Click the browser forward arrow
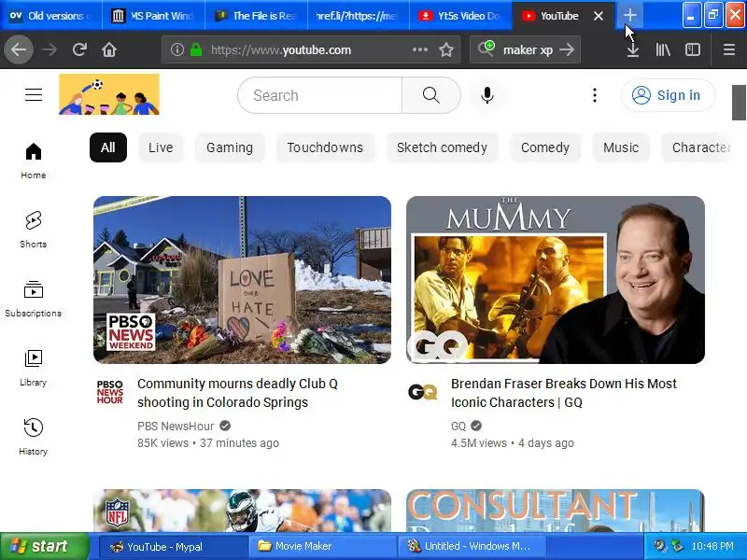 pyautogui.click(x=49, y=49)
